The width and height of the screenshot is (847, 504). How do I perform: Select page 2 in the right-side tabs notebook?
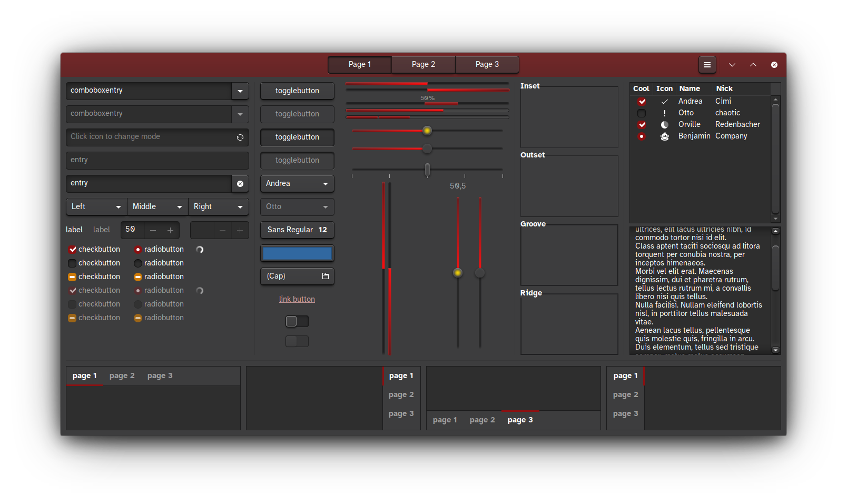[401, 395]
